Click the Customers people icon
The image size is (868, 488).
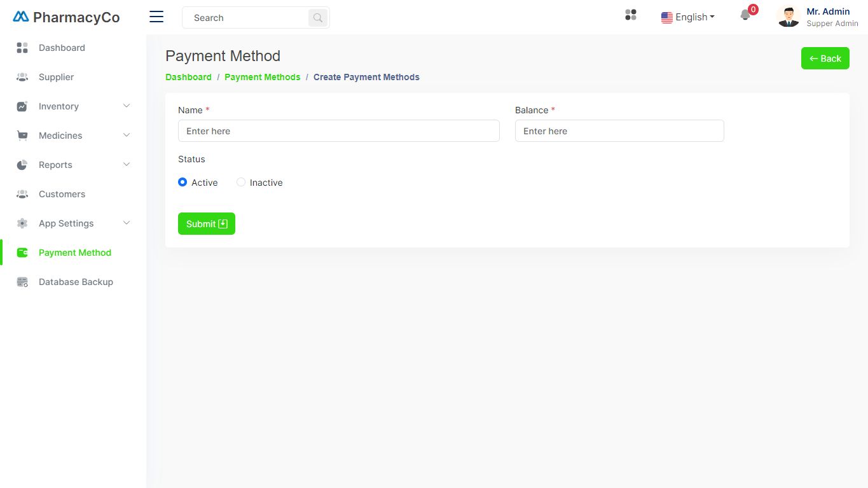pos(22,194)
